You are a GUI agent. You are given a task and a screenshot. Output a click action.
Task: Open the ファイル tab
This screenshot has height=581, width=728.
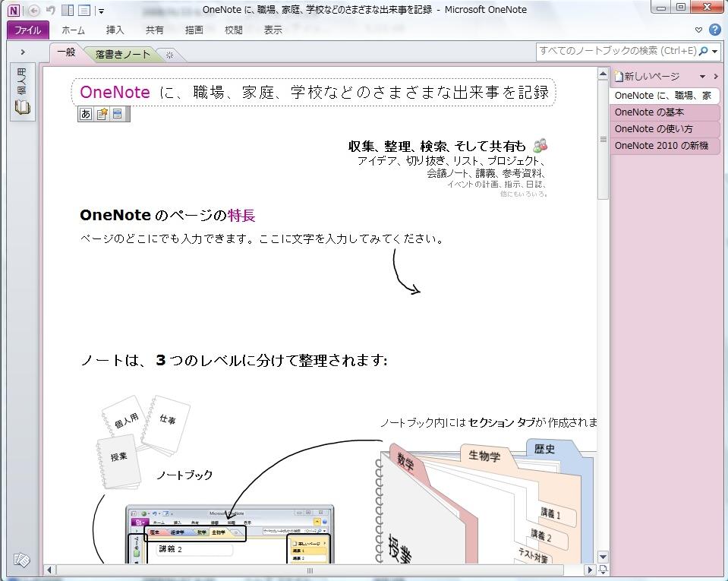pyautogui.click(x=28, y=30)
